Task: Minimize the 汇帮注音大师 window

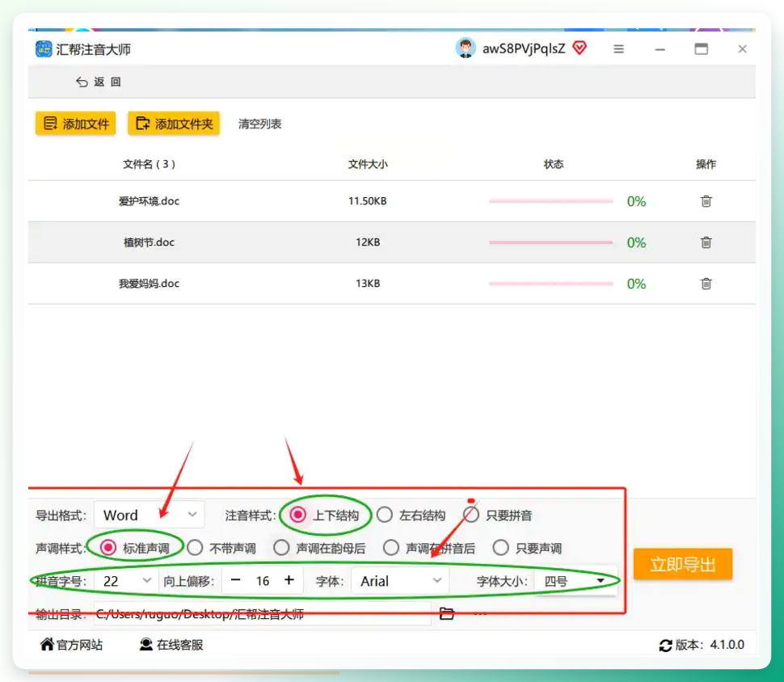Action: point(660,49)
